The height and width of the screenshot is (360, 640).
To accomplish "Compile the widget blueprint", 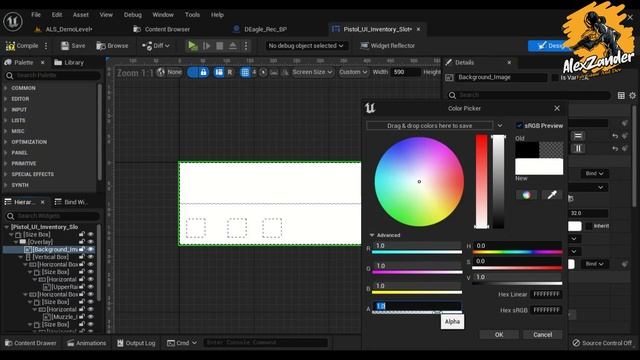I will pos(22,46).
